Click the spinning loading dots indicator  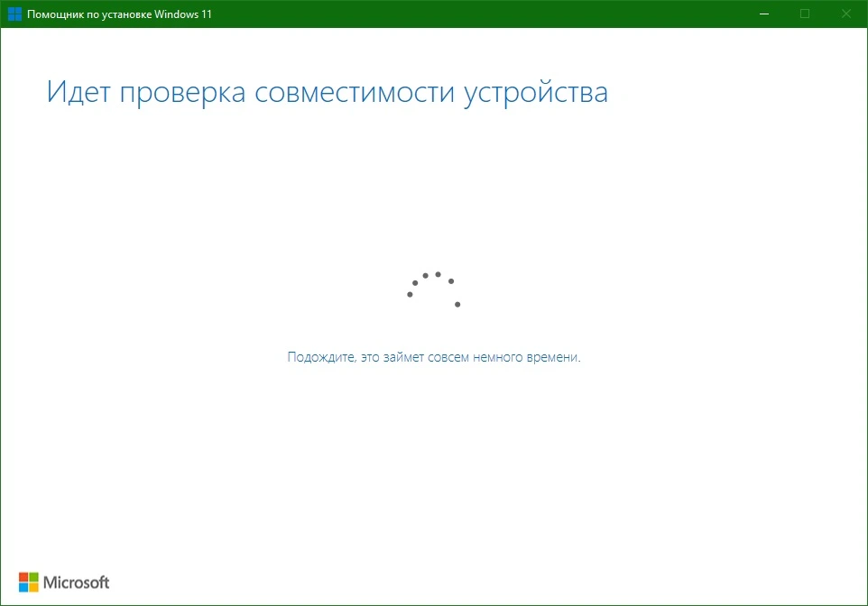point(434,289)
